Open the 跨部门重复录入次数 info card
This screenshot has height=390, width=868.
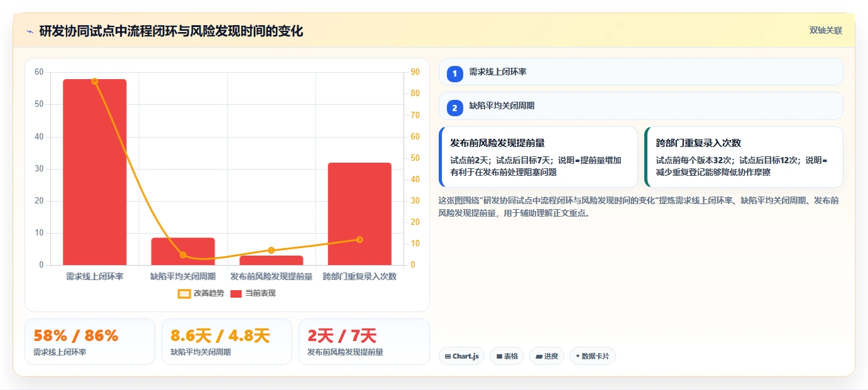tap(744, 157)
